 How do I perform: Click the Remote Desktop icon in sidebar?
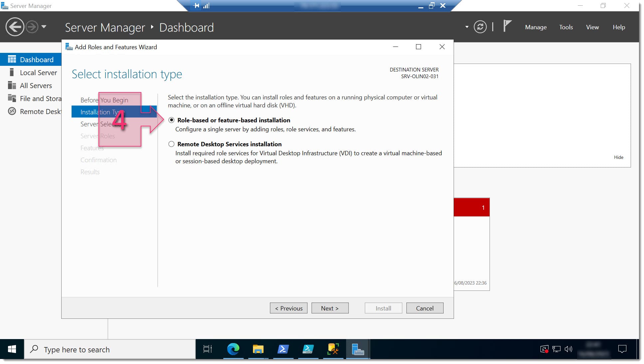point(12,111)
